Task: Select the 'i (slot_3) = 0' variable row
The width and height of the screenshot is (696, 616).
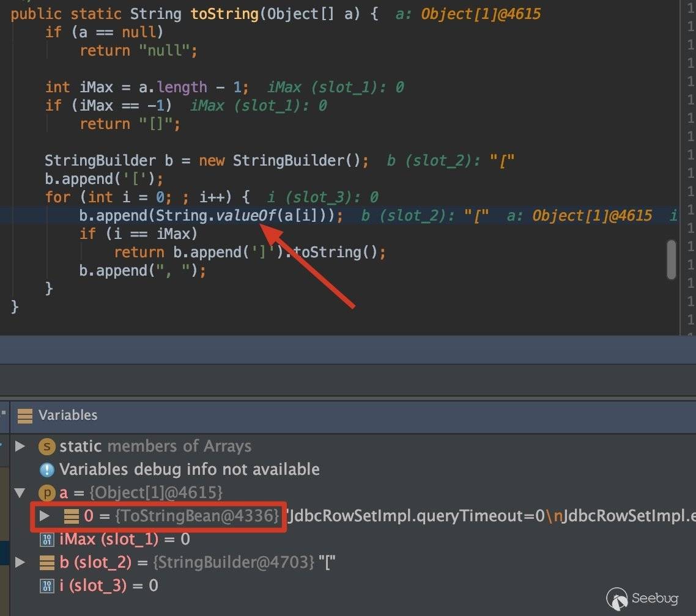Action: tap(109, 585)
